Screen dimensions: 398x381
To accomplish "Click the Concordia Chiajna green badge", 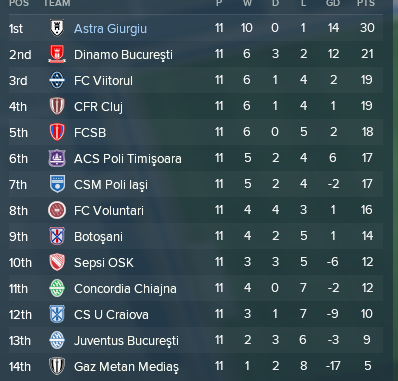I will (57, 288).
